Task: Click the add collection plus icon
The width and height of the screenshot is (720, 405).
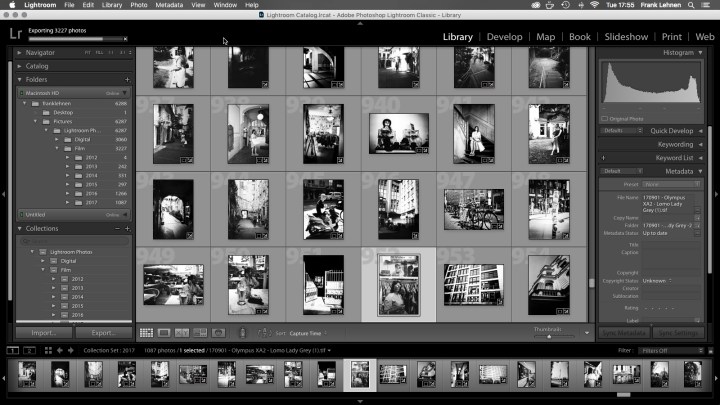Action: (127, 228)
